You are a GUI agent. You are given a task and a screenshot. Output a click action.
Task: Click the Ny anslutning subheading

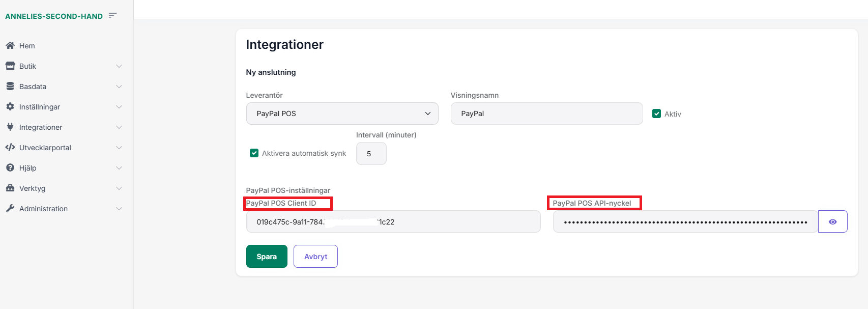(271, 72)
